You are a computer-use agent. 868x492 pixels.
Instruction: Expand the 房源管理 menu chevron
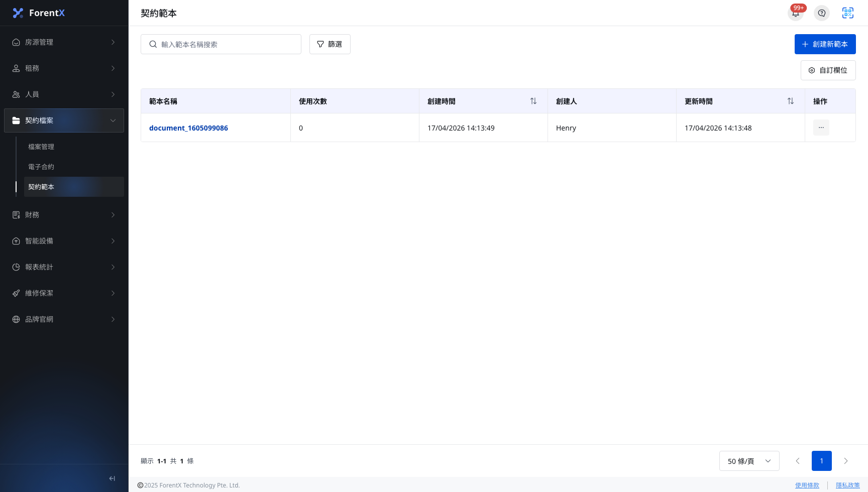tap(113, 42)
